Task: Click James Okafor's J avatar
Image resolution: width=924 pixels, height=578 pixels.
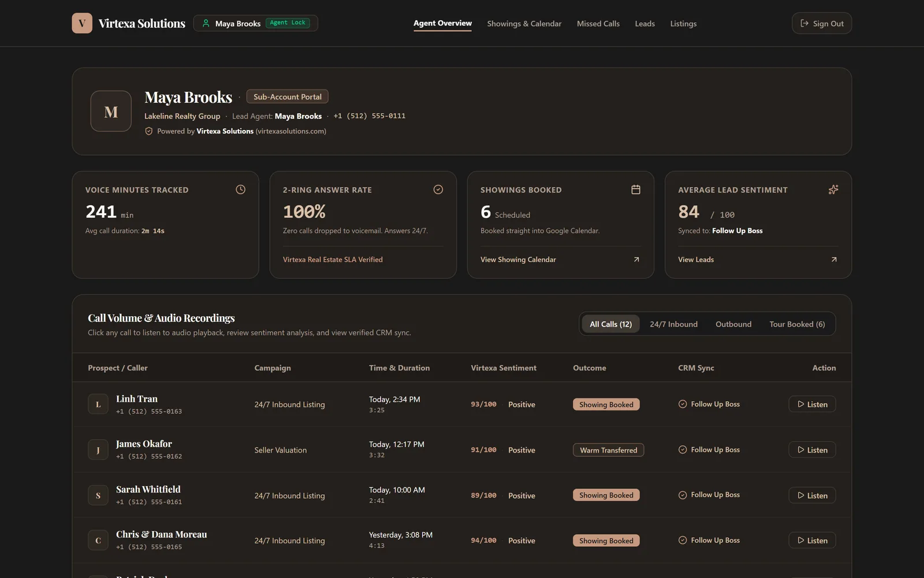Action: (x=98, y=450)
